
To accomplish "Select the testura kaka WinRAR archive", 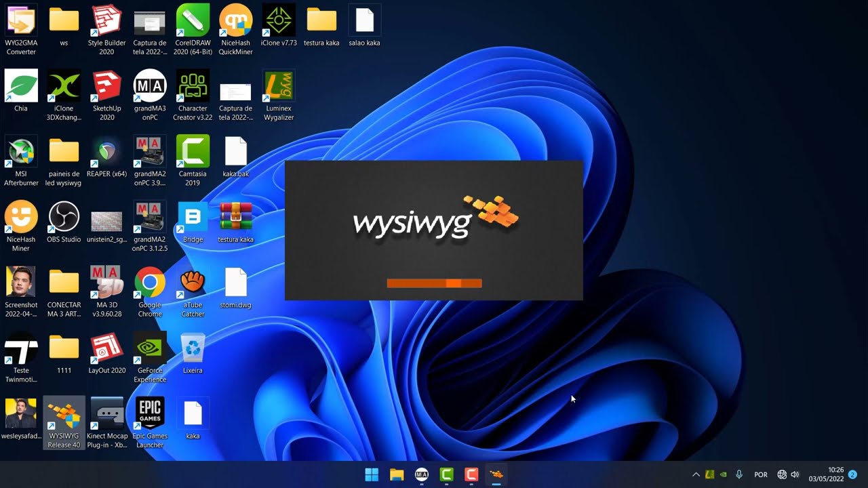I will point(235,223).
